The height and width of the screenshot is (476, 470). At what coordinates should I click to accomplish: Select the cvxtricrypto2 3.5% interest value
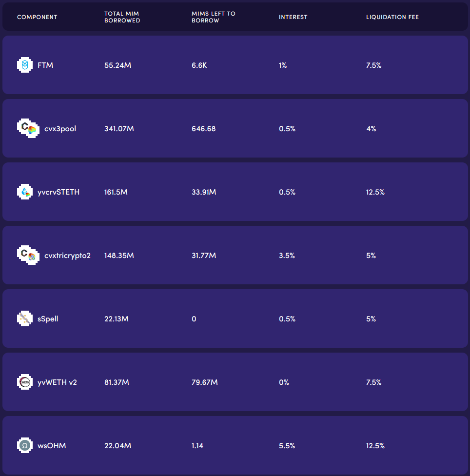(x=287, y=256)
